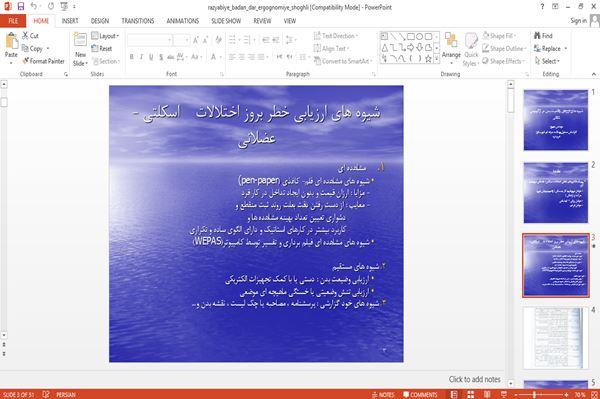Click Replace button in Editing group

coord(550,49)
